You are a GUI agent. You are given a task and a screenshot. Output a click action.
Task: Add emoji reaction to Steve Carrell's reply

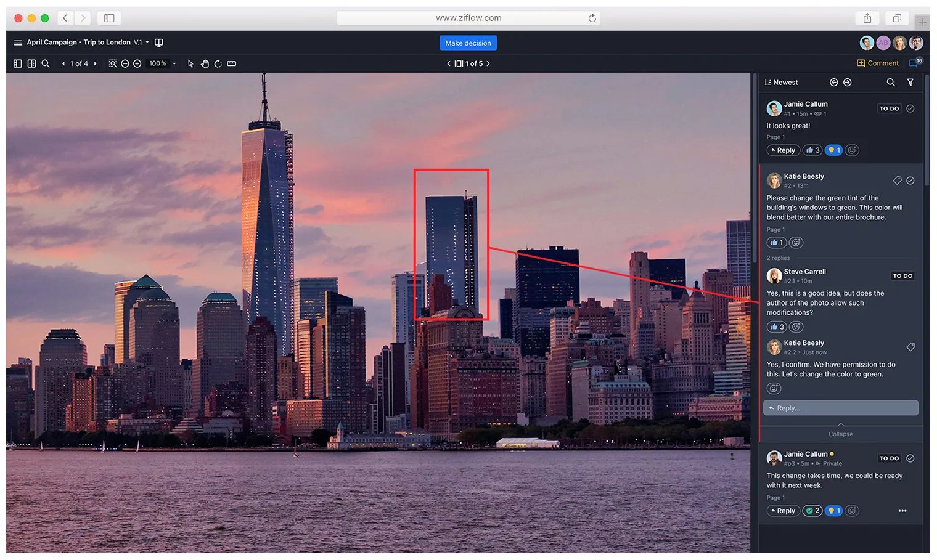point(796,327)
